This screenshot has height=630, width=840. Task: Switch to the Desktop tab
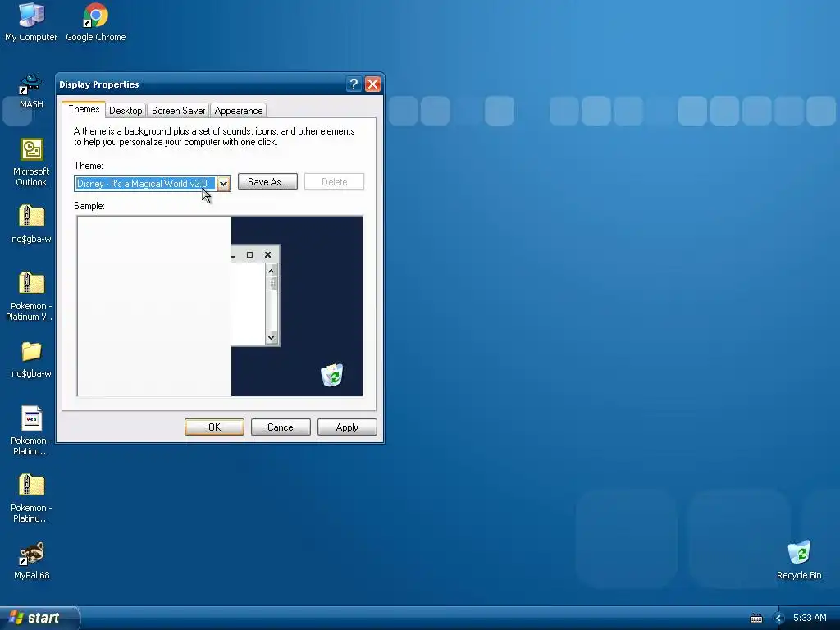126,111
